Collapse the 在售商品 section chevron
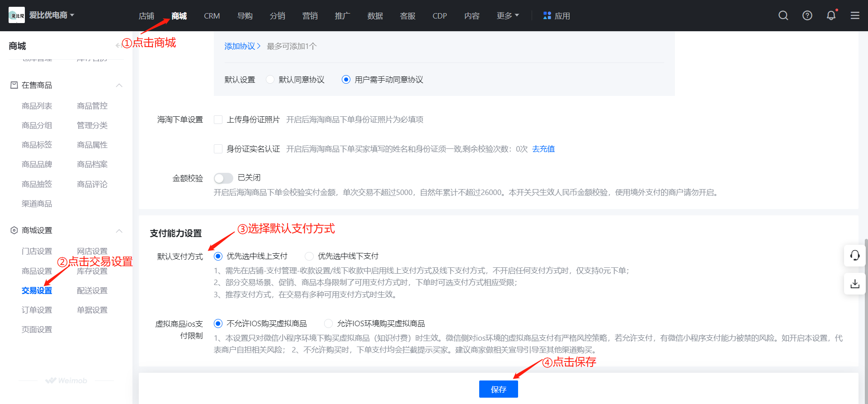The image size is (868, 404). 119,85
